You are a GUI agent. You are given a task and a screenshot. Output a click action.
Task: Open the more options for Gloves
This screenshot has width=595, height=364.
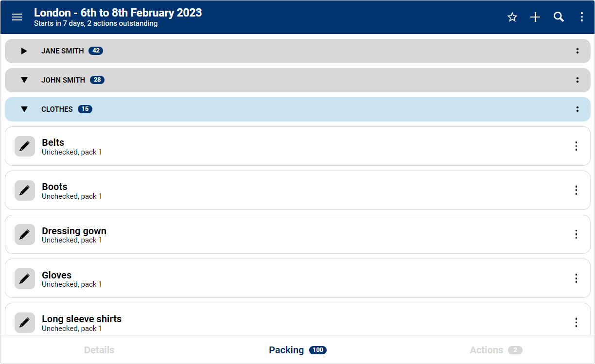pos(576,278)
